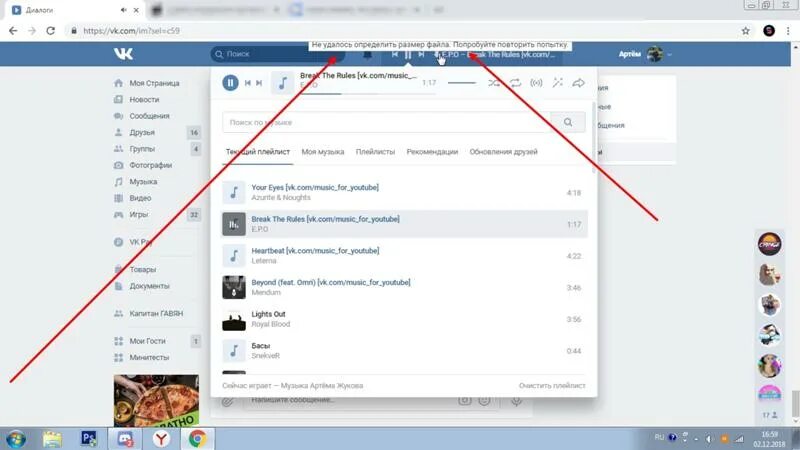800x450 pixels.
Task: Click the music search magnifier button
Action: click(x=568, y=122)
